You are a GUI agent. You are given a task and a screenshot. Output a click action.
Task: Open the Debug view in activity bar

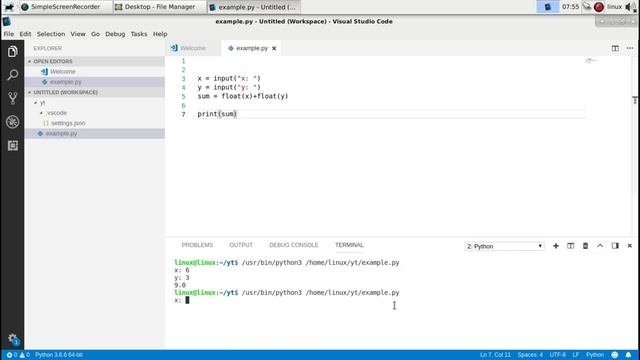tap(12, 122)
